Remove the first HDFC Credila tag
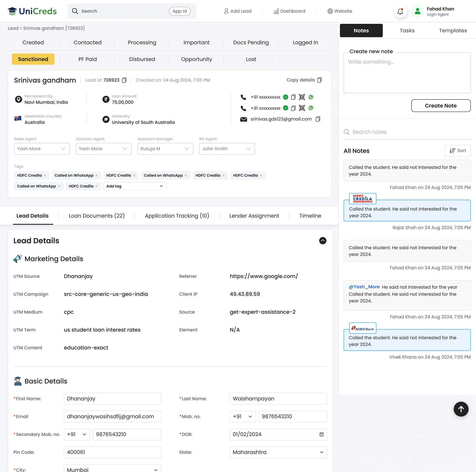This screenshot has height=472, width=476. point(45,175)
